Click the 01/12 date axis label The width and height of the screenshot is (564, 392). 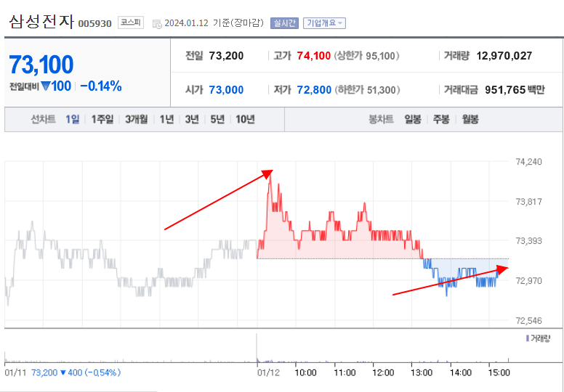point(268,372)
